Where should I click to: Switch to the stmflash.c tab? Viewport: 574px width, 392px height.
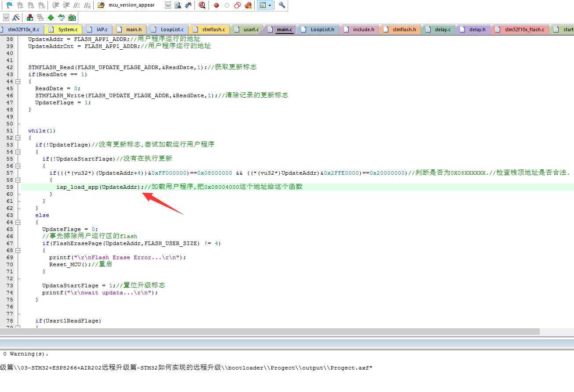coord(209,29)
